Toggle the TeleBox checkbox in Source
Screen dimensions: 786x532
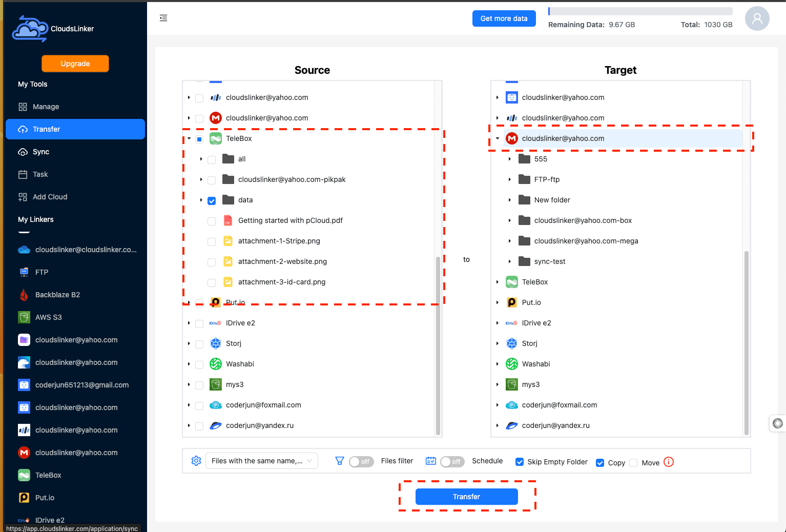click(199, 139)
